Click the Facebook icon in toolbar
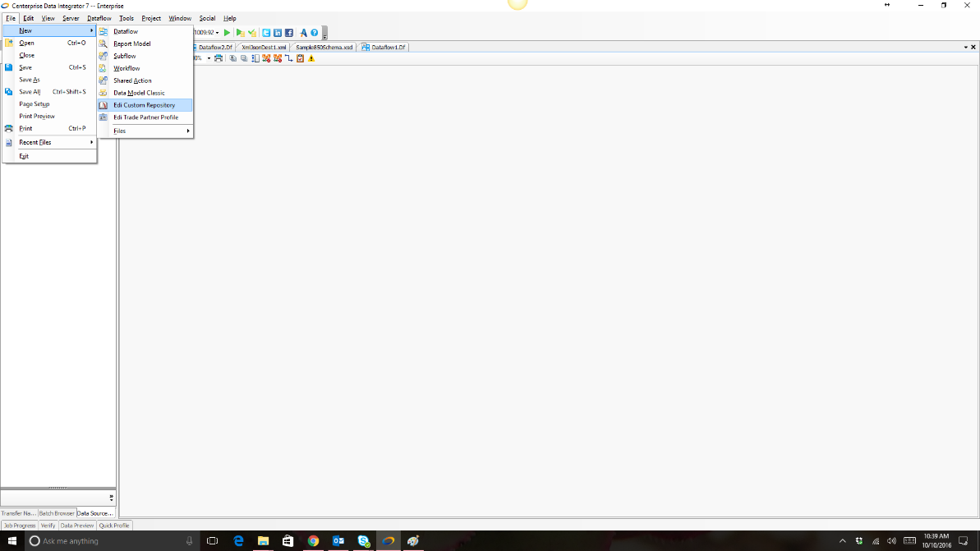This screenshot has width=980, height=551. [x=289, y=33]
